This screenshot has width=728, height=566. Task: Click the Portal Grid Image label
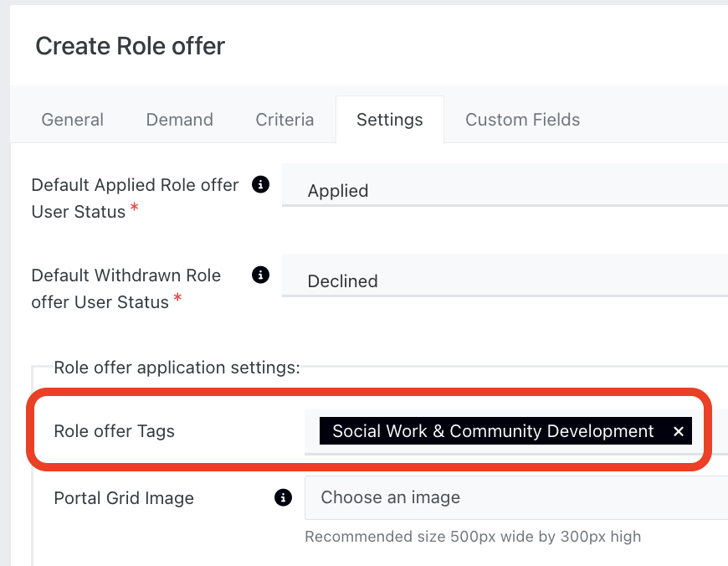tap(124, 498)
